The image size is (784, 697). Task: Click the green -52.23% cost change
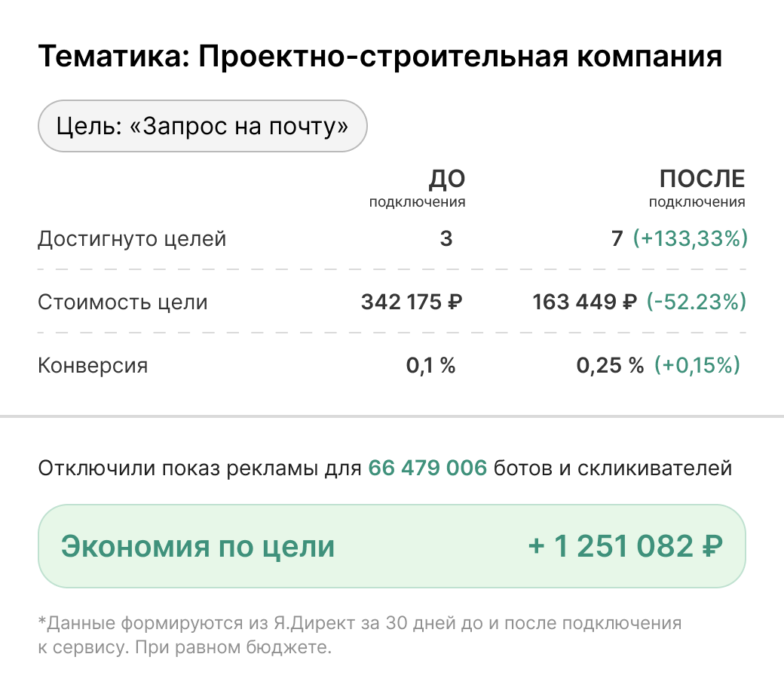[696, 302]
